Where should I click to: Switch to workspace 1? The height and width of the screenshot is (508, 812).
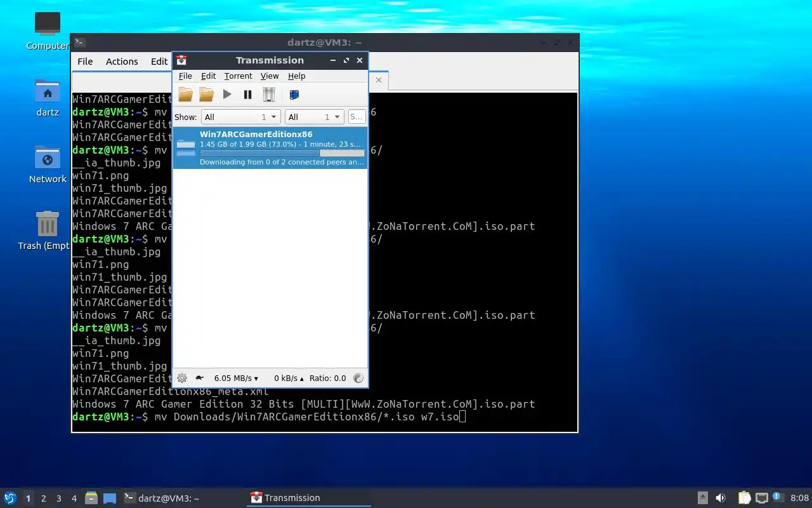[x=28, y=498]
